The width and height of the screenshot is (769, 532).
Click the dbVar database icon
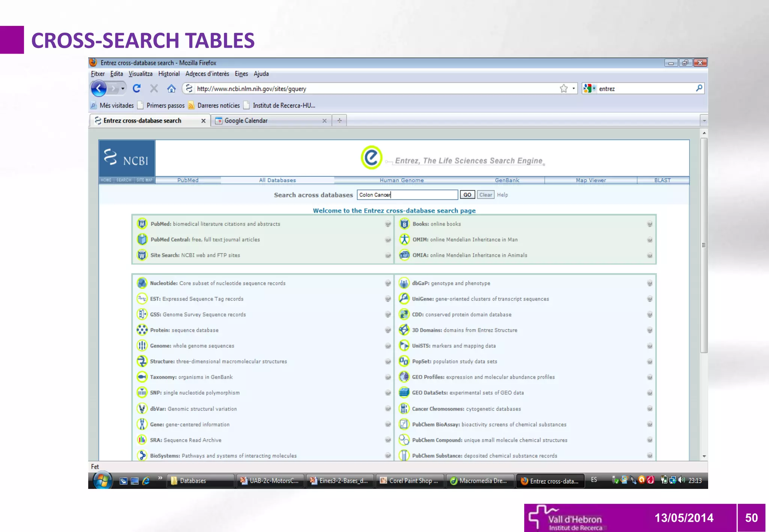coord(142,409)
